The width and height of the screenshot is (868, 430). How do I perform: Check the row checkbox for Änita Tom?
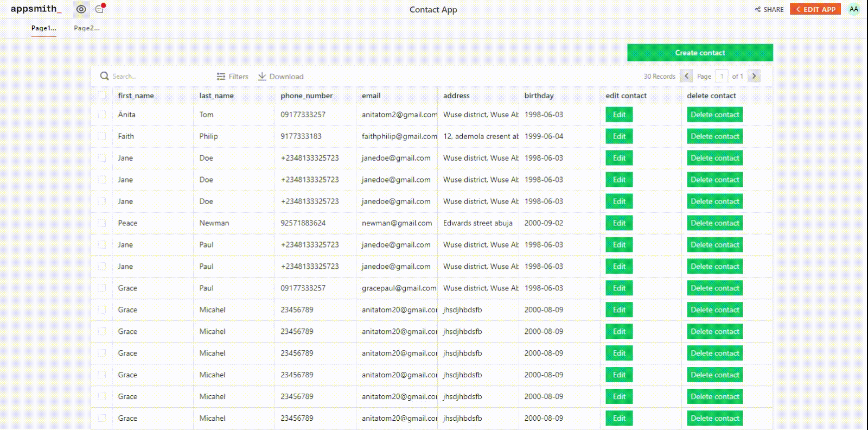[102, 115]
